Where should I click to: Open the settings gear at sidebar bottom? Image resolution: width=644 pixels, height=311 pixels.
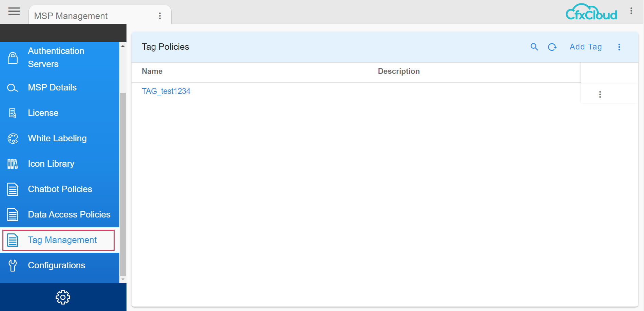coord(62,297)
